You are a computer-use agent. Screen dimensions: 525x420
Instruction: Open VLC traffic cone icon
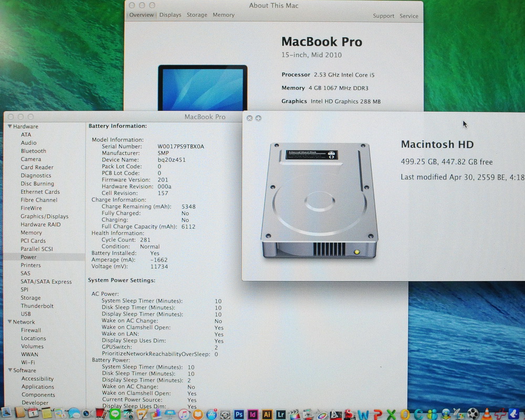487,414
